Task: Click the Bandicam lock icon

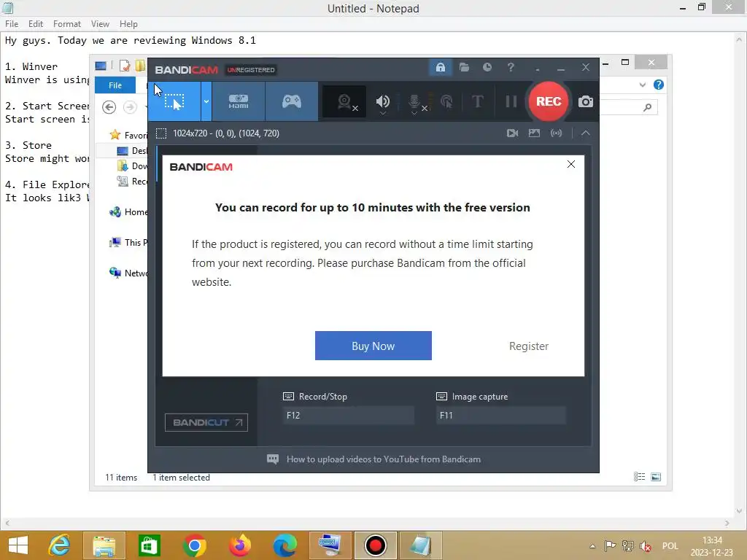Action: click(x=440, y=67)
